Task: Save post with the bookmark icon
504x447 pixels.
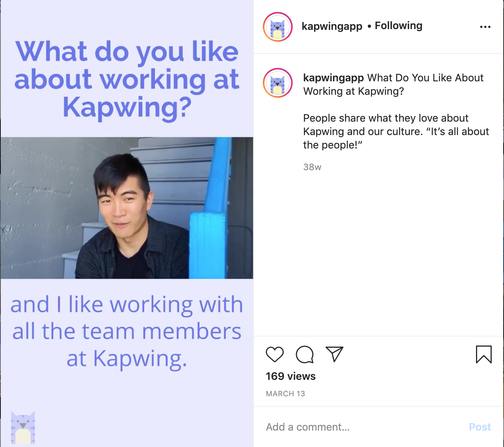Action: pyautogui.click(x=484, y=354)
